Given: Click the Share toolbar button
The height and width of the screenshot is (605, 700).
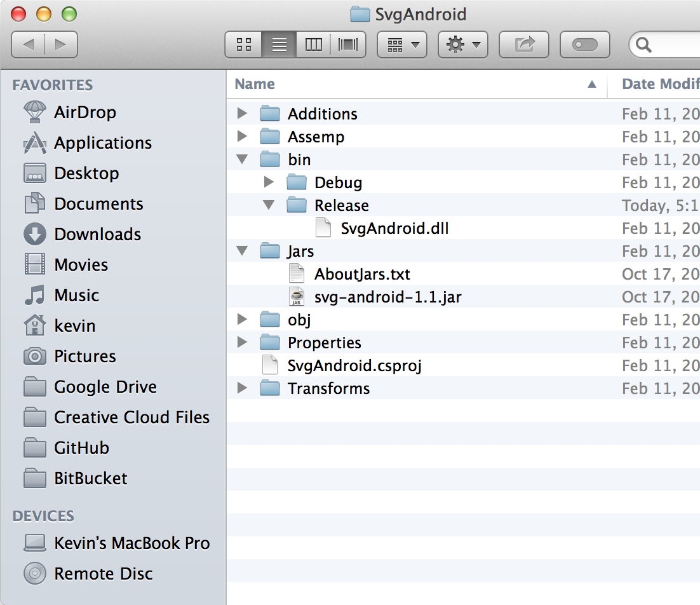Looking at the screenshot, I should coord(524,44).
